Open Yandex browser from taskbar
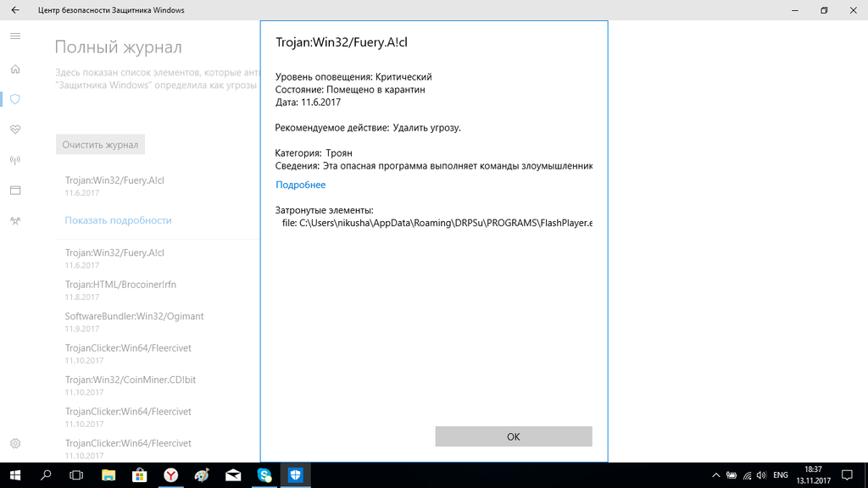Viewport: 868px width, 488px height. 171,475
